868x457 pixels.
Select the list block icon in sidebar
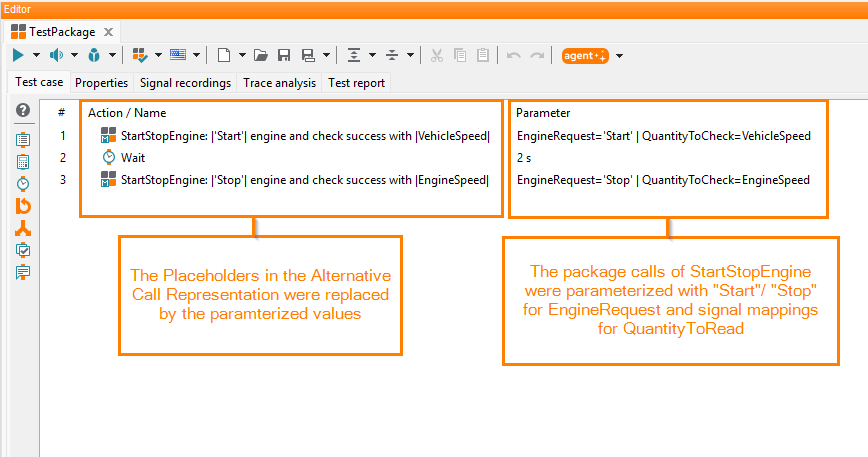coord(23,139)
